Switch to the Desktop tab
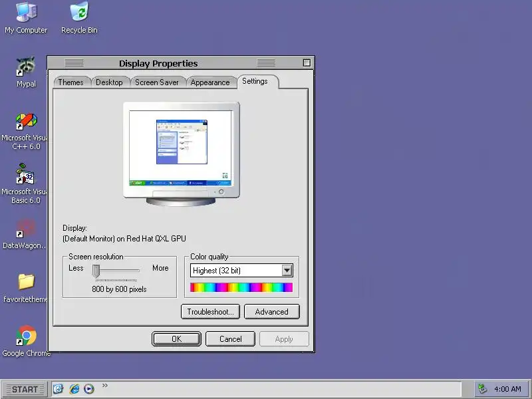Image resolution: width=532 pixels, height=399 pixels. point(109,82)
